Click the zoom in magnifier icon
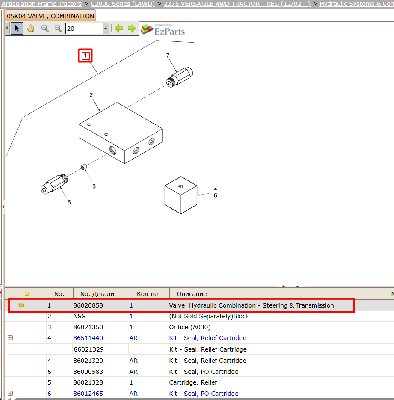This screenshot has width=394, height=400. [45, 28]
